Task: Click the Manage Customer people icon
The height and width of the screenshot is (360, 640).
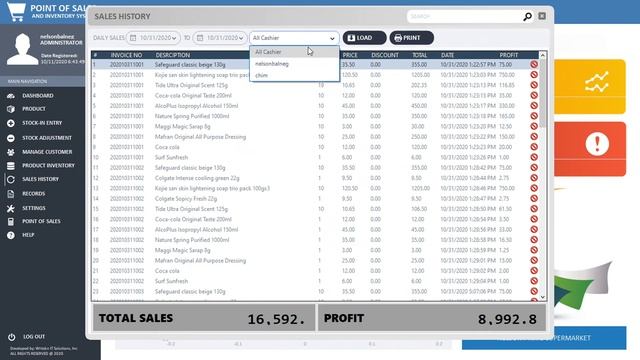Action: point(11,152)
